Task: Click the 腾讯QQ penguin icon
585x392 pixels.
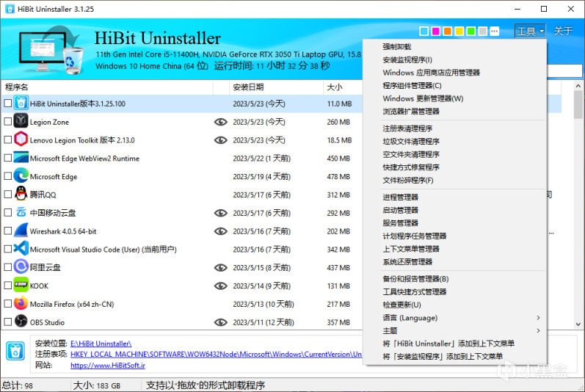Action: pyautogui.click(x=21, y=195)
